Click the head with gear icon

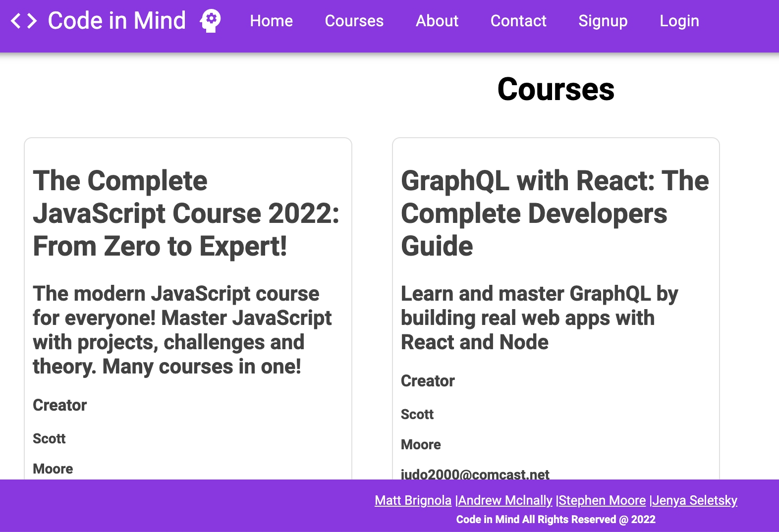(x=211, y=21)
